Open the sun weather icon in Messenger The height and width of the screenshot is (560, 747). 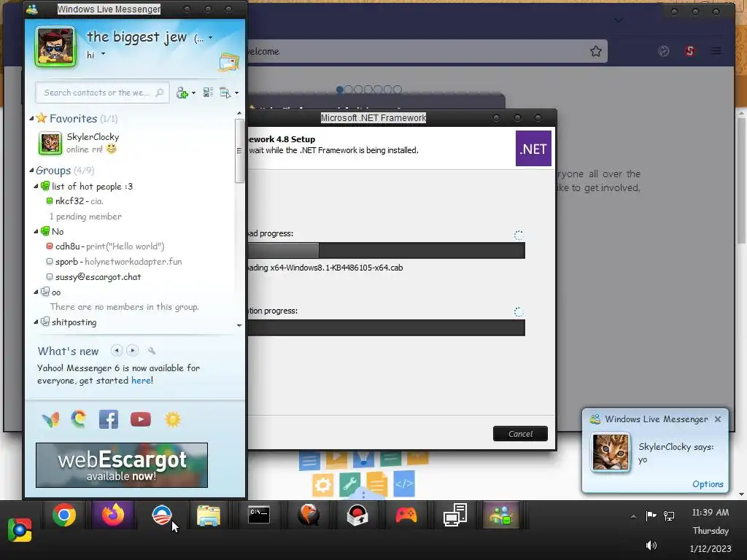[x=173, y=419]
